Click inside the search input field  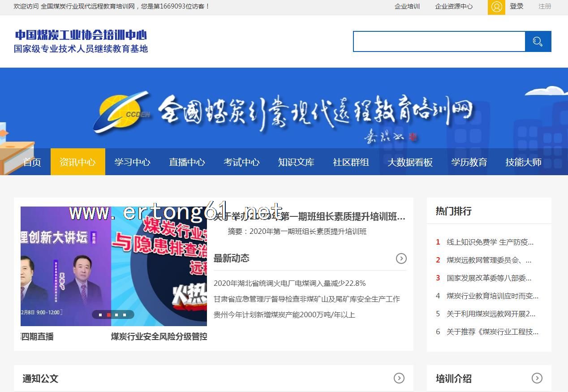click(439, 42)
